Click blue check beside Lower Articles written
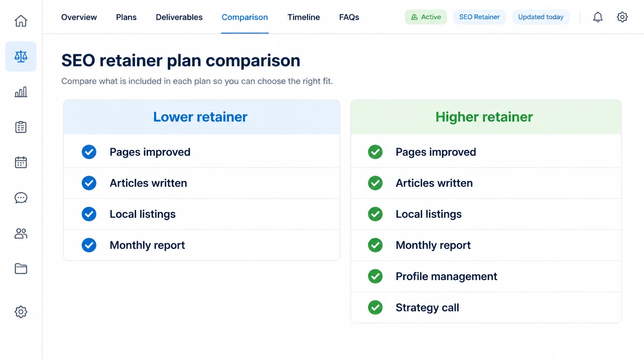Viewport: 644px width, 360px height. pyautogui.click(x=89, y=183)
